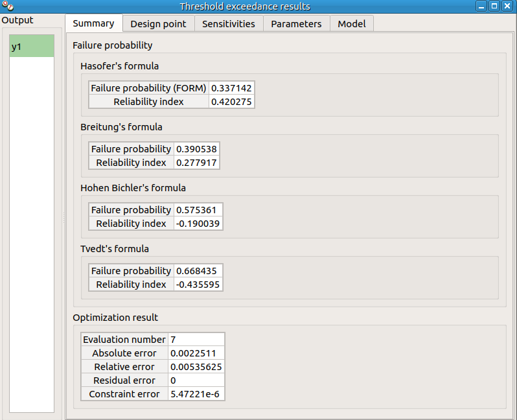Select the FORM failure probability value 0.337142
This screenshot has width=517, height=420.
click(231, 88)
